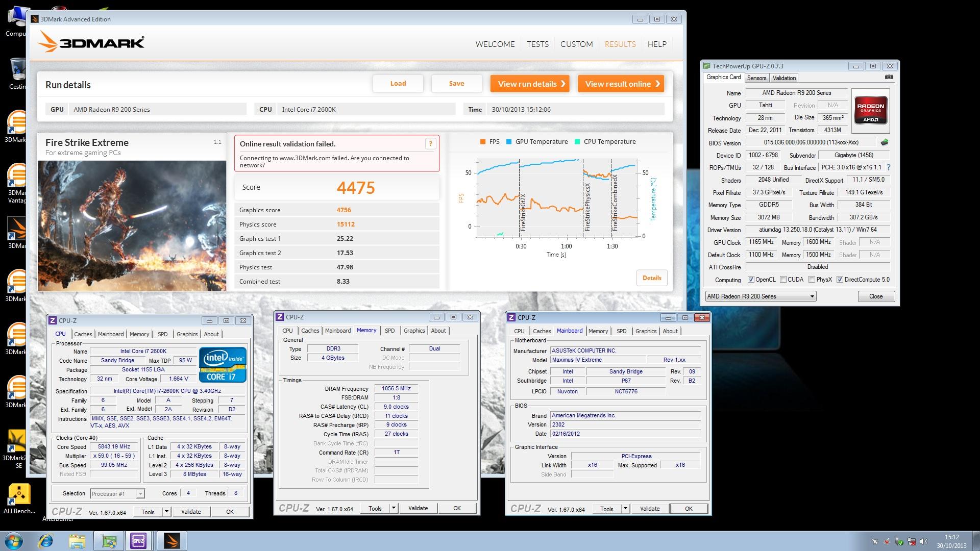Open the AMD Radeon R9 200 Series card dropdown
Viewport: 980px width, 551px height.
coord(761,296)
